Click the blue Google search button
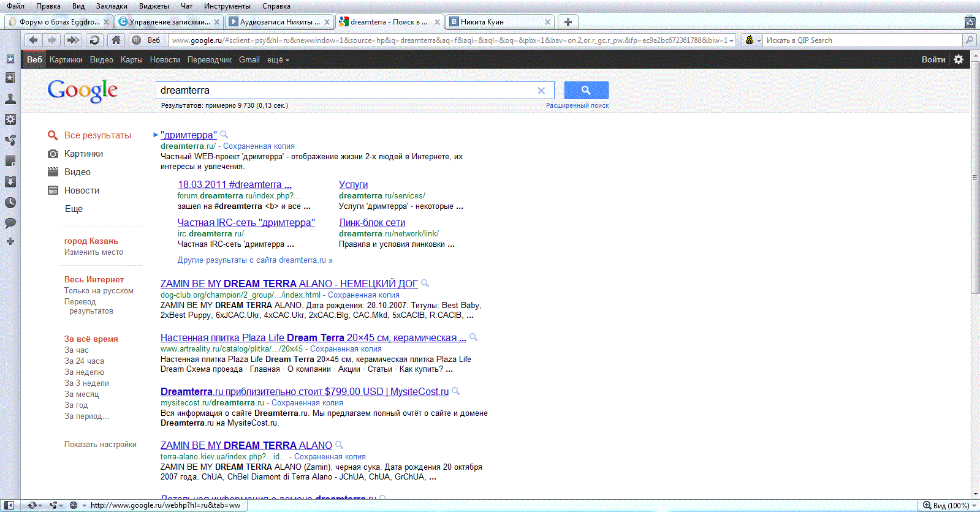Screen dimensions: 980x512 (587, 90)
